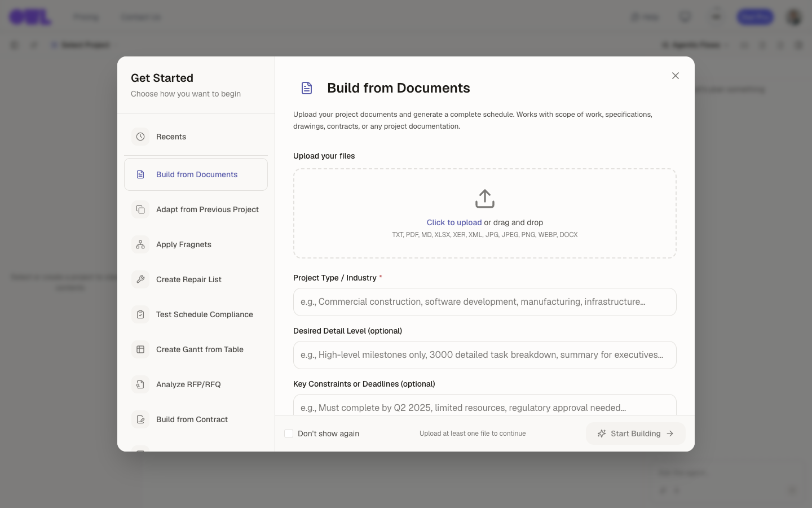Focus the Project Type / Industry field
Screen dimensions: 812x508
(x=485, y=302)
